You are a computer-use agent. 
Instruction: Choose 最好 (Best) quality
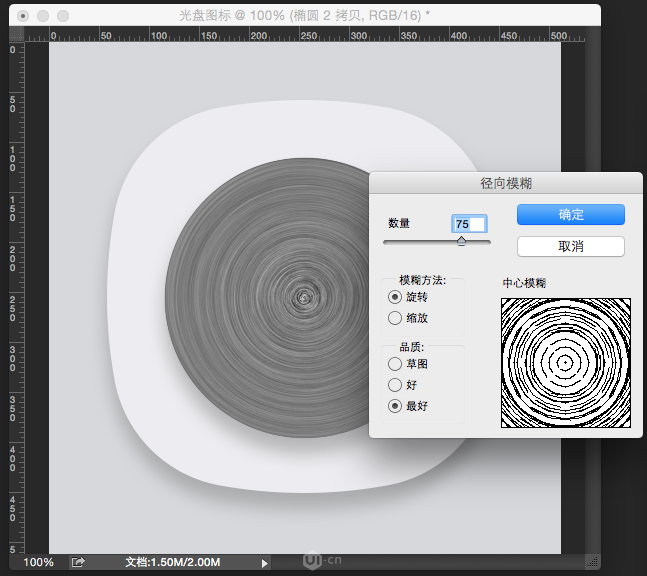coord(395,406)
